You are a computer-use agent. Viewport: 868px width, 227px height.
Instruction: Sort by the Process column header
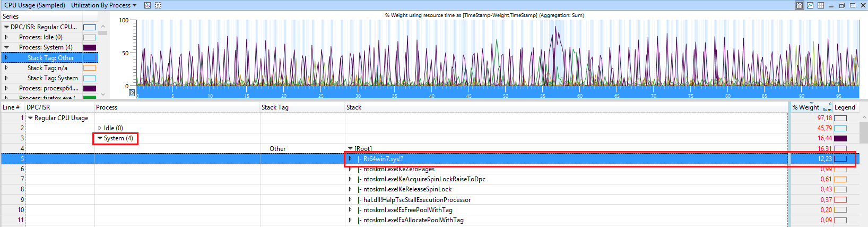coord(177,107)
